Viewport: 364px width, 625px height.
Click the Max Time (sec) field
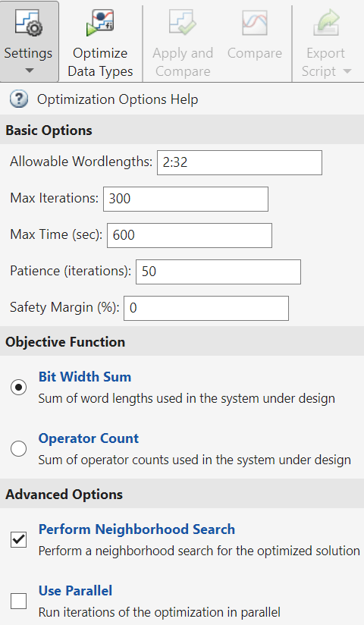click(x=190, y=235)
